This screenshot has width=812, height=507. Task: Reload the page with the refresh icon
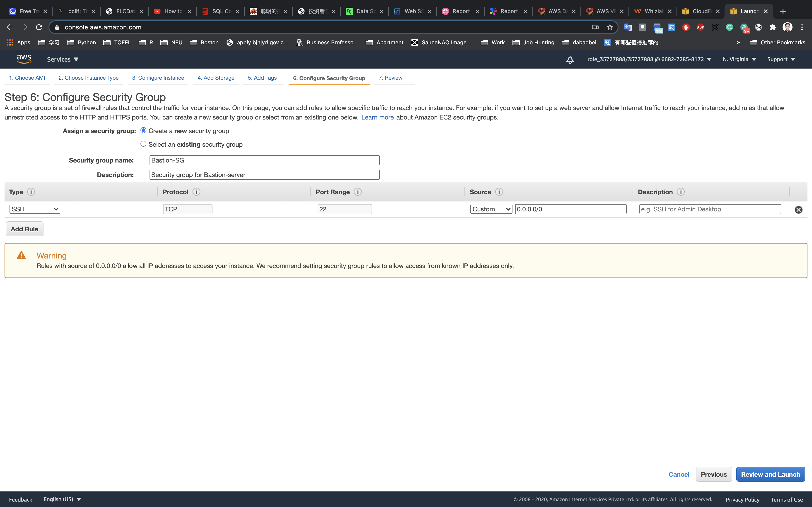39,27
